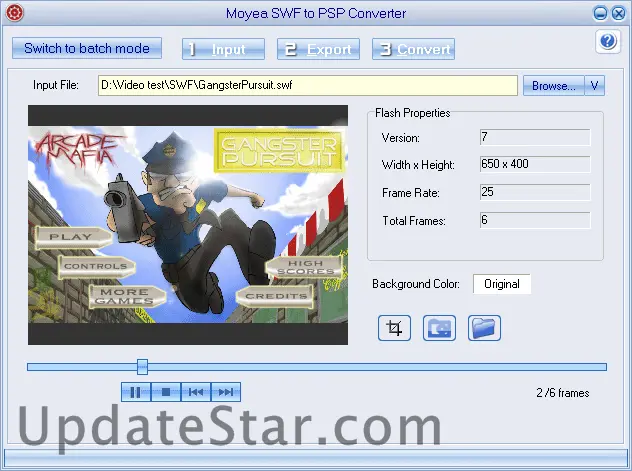This screenshot has height=471, width=632.
Task: Click the bottom conversion progress bar
Action: point(316,459)
